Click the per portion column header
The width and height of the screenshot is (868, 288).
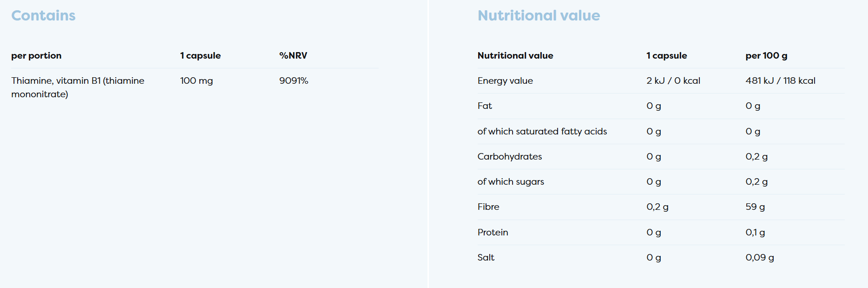[x=36, y=55]
